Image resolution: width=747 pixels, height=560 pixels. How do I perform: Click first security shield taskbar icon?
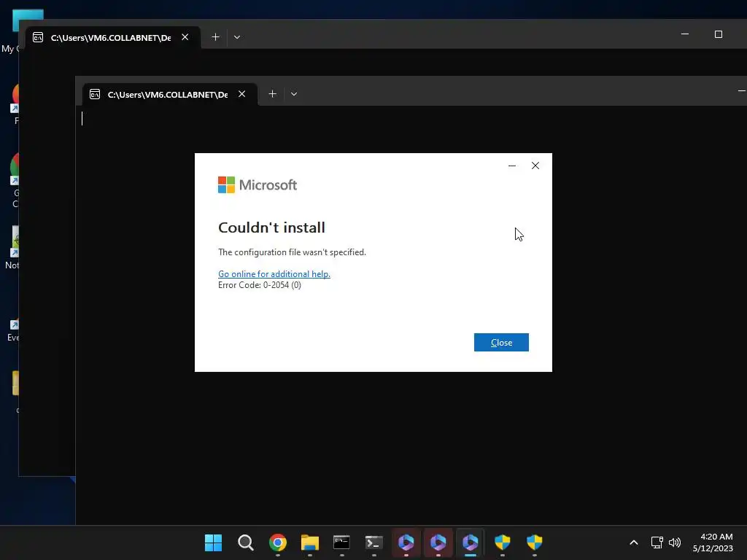(x=502, y=542)
